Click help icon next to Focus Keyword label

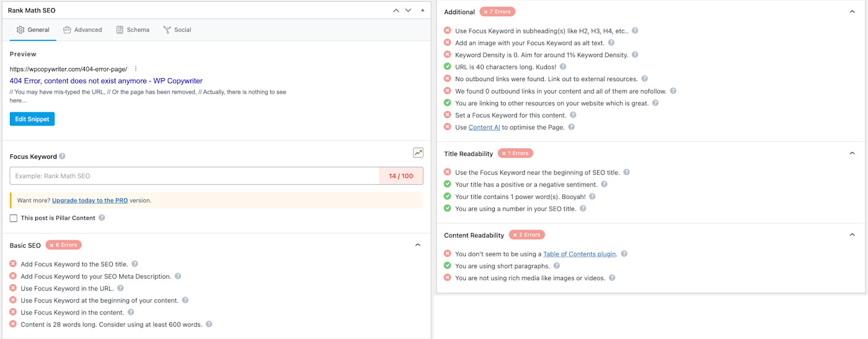(62, 157)
